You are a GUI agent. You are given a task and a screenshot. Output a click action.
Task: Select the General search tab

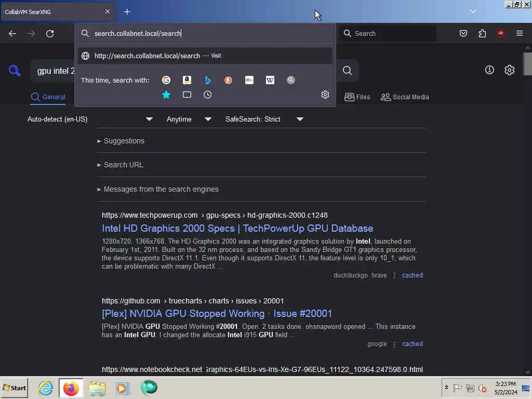click(48, 97)
